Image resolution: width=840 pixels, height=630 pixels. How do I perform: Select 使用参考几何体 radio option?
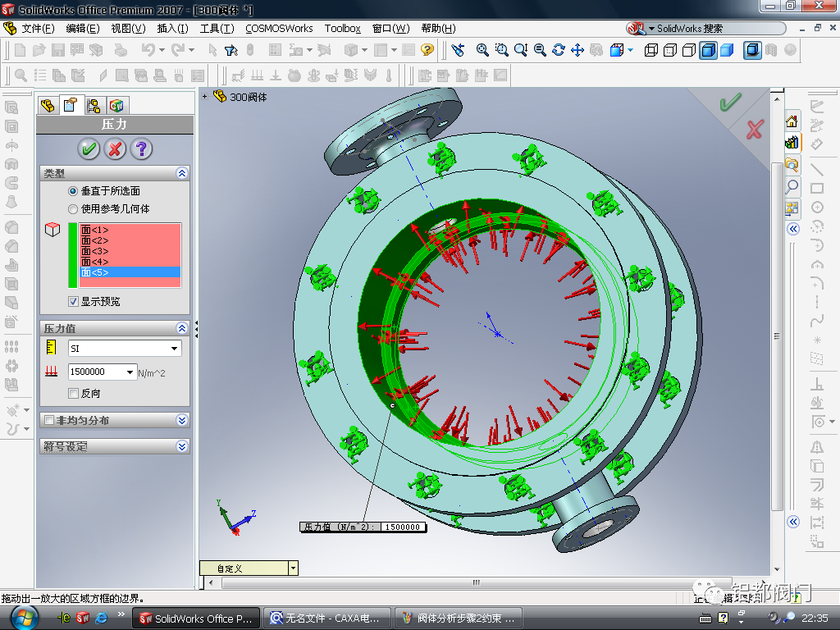[x=73, y=209]
